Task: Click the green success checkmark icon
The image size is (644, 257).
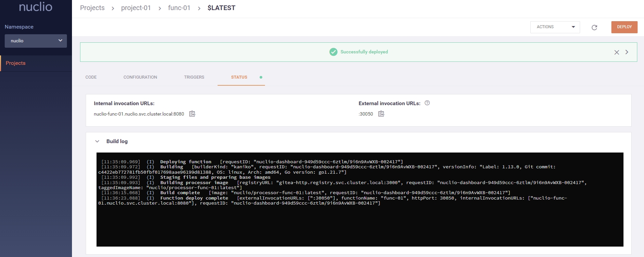Action: click(x=333, y=52)
